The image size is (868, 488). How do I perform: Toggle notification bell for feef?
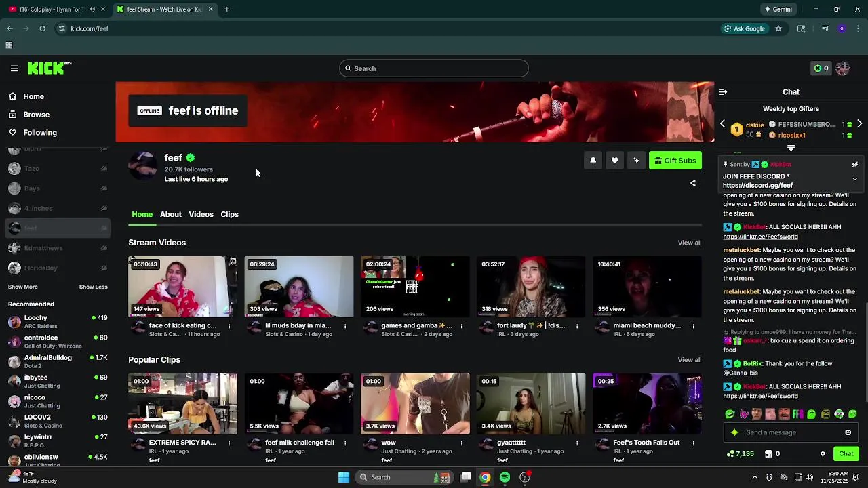click(593, 161)
